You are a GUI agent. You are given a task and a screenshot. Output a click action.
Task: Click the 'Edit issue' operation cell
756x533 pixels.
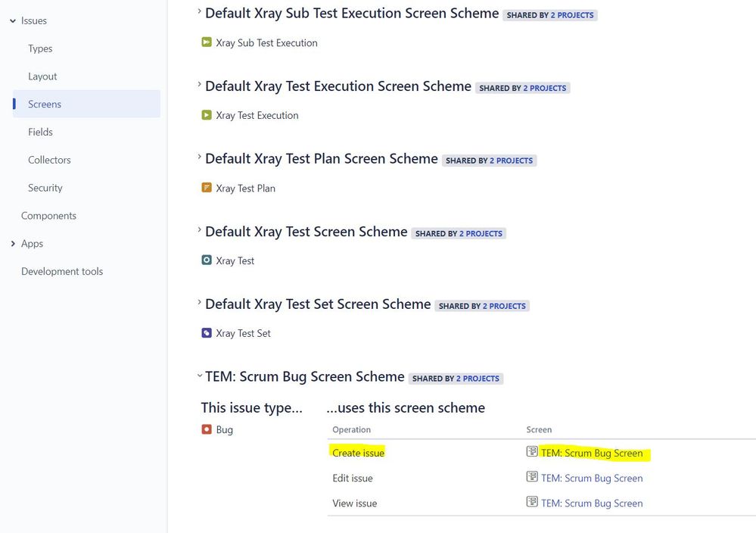[x=353, y=478]
